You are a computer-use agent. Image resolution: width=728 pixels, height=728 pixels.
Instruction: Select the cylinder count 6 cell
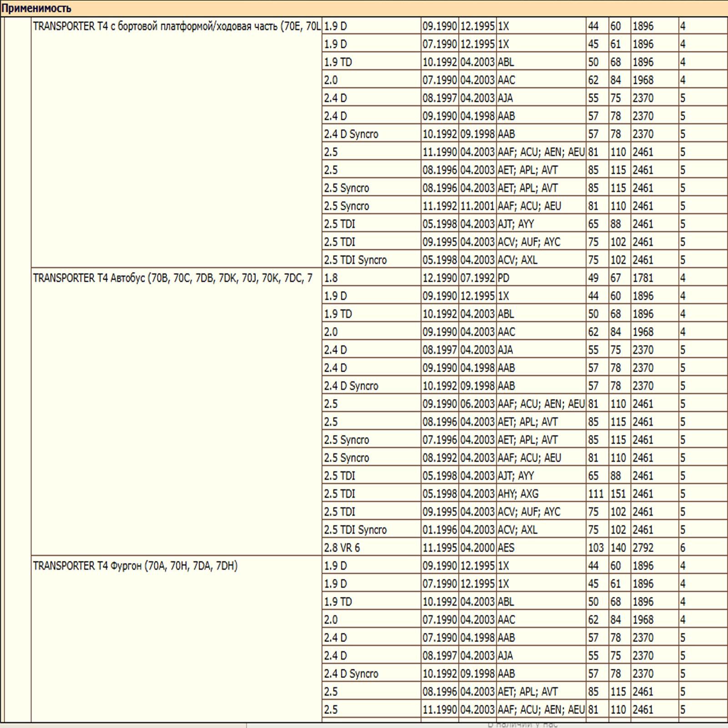(703, 548)
